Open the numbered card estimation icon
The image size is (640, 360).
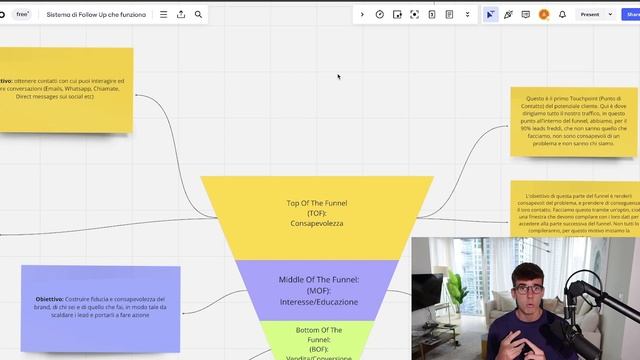pos(432,15)
